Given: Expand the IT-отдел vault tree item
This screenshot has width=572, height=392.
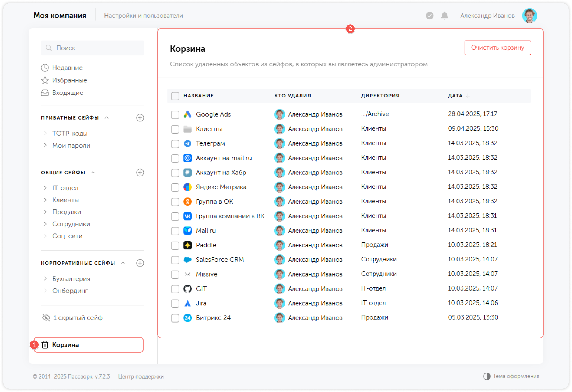Looking at the screenshot, I should coord(45,188).
